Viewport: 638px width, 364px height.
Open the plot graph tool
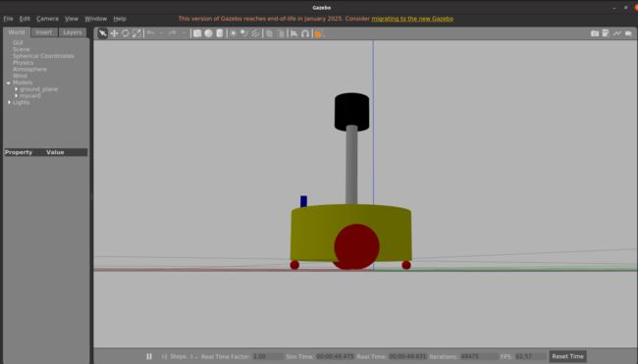pyautogui.click(x=616, y=33)
